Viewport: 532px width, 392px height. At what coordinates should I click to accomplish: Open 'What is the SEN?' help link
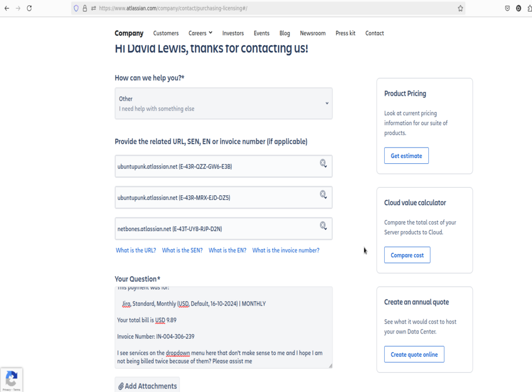coord(182,250)
